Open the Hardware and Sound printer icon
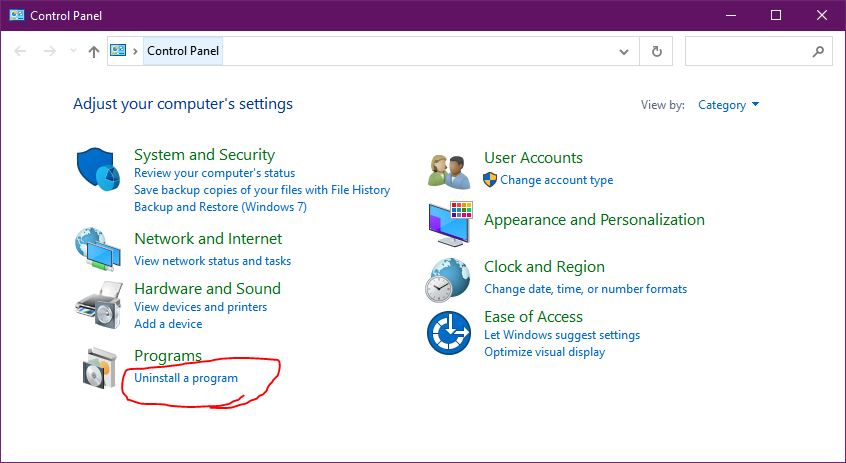This screenshot has width=846, height=463. point(99,304)
